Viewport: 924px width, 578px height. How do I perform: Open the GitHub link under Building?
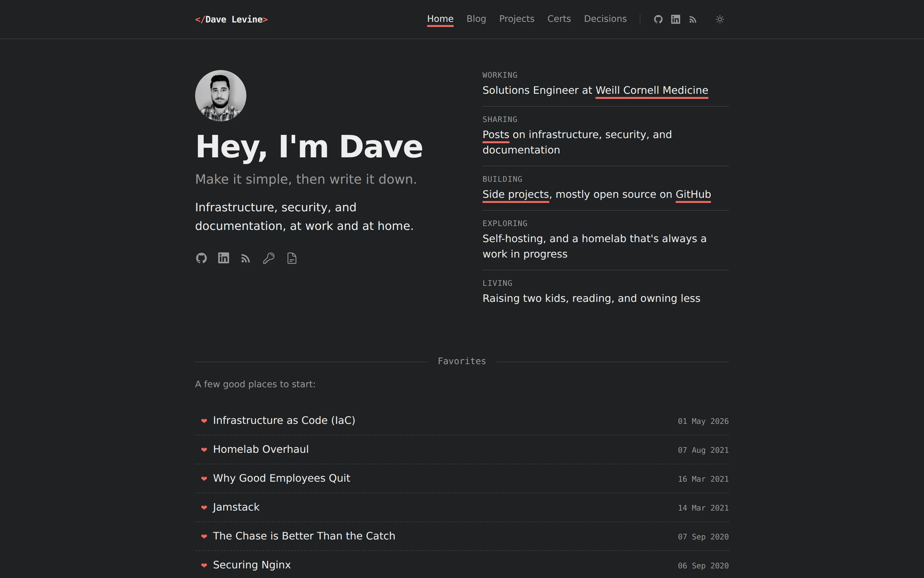(693, 195)
